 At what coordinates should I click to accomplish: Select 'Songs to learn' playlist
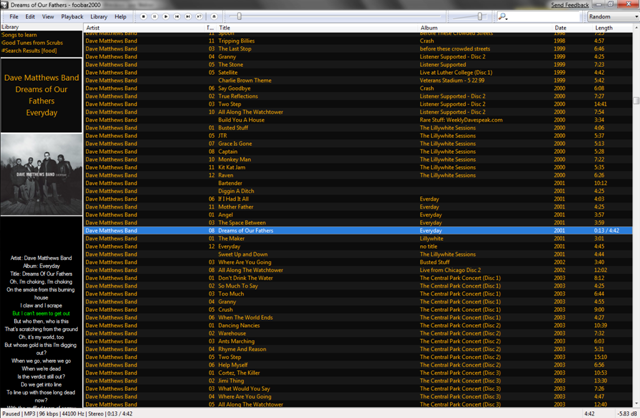[x=19, y=35]
